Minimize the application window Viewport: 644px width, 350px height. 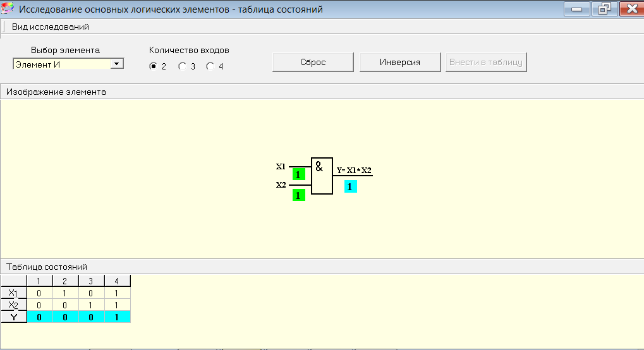click(576, 9)
